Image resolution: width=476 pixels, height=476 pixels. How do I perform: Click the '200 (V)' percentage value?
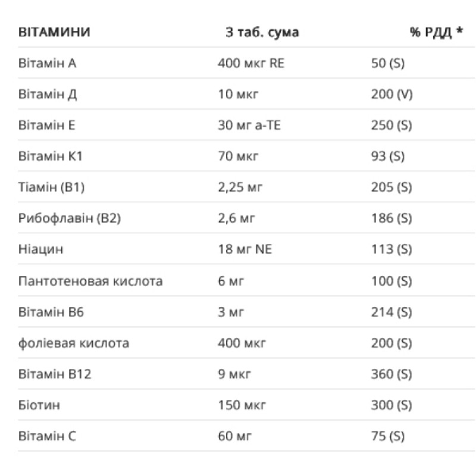[392, 94]
